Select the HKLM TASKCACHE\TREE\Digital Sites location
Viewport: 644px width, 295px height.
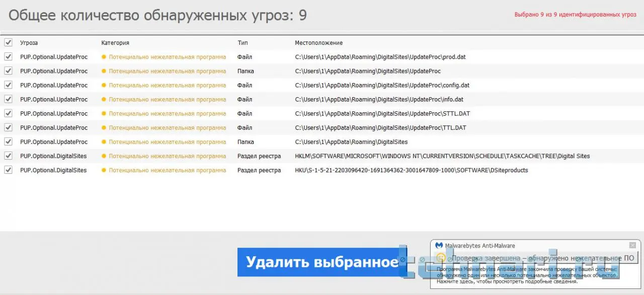pyautogui.click(x=442, y=156)
